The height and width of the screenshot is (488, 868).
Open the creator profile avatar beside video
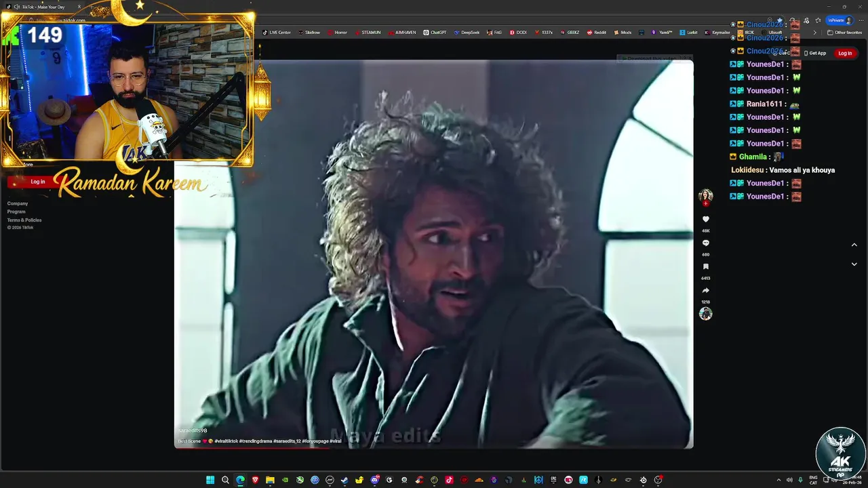[x=705, y=196]
